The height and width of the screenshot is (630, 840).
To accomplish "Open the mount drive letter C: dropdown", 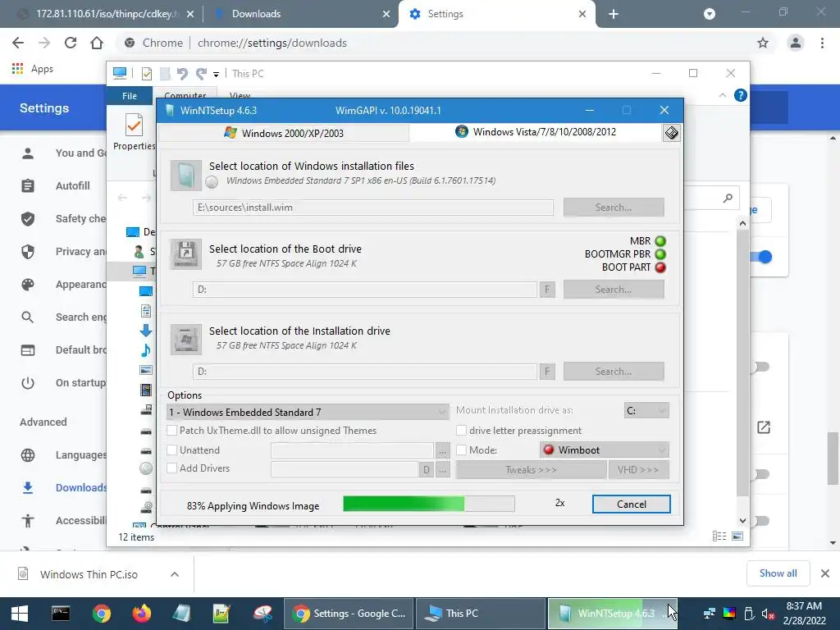I will 646,410.
